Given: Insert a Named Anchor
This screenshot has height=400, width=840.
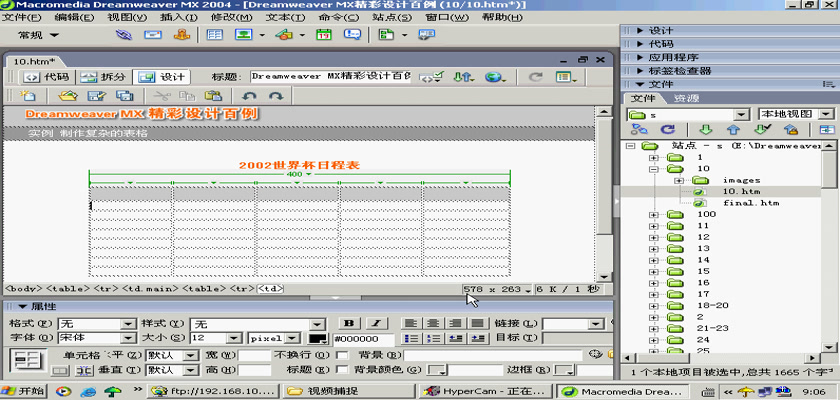Looking at the screenshot, I should 182,35.
